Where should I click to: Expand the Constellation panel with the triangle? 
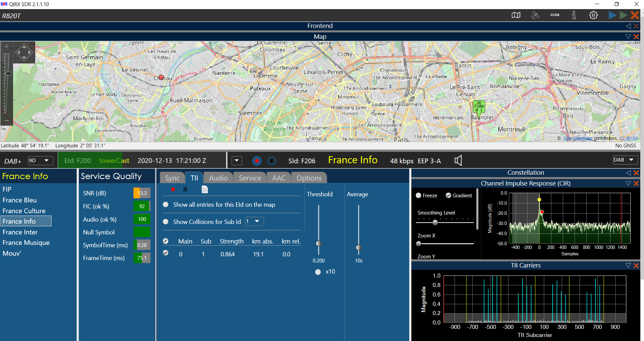point(628,173)
